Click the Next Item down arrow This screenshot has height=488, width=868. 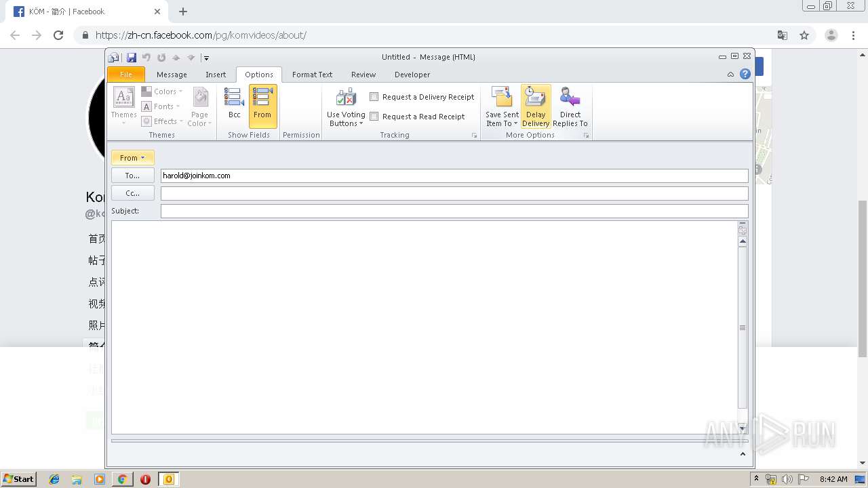click(x=191, y=58)
